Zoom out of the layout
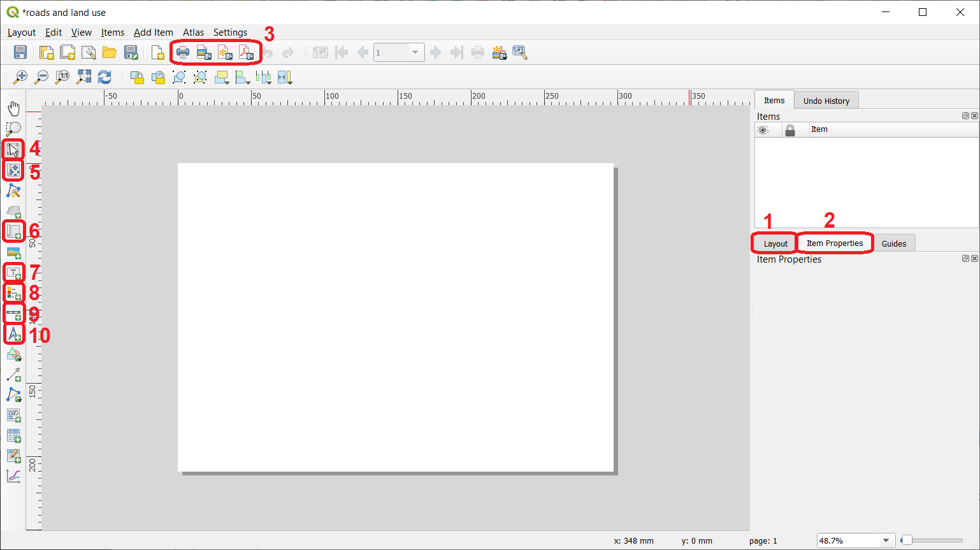The width and height of the screenshot is (980, 550). pyautogui.click(x=41, y=77)
